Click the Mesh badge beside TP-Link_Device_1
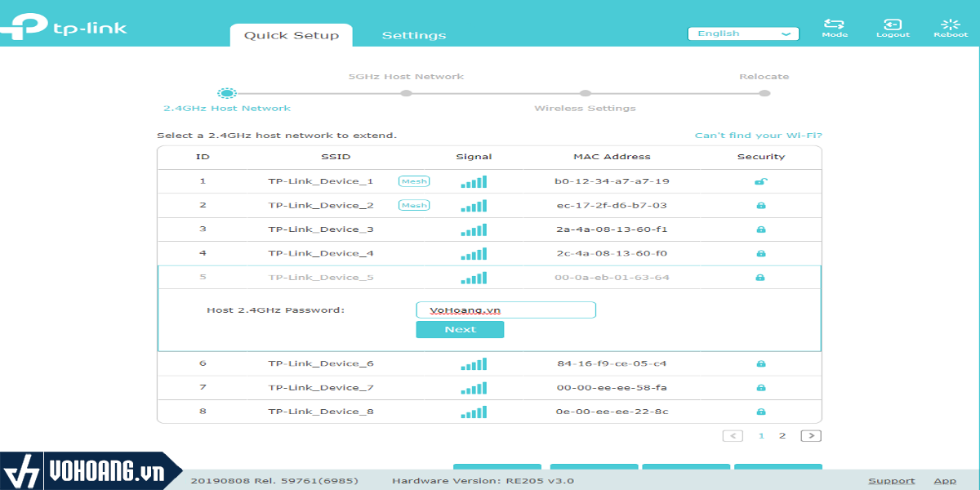The height and width of the screenshot is (490, 980). coord(414,181)
